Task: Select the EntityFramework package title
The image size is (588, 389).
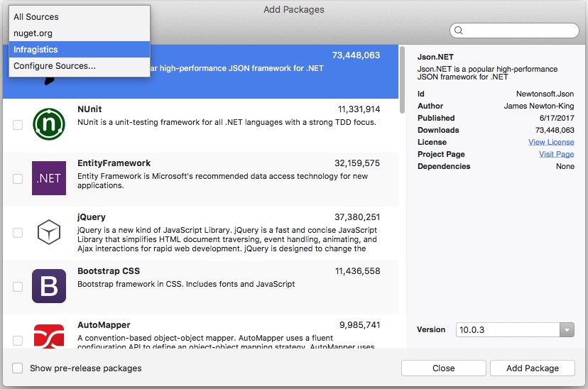Action: 114,163
